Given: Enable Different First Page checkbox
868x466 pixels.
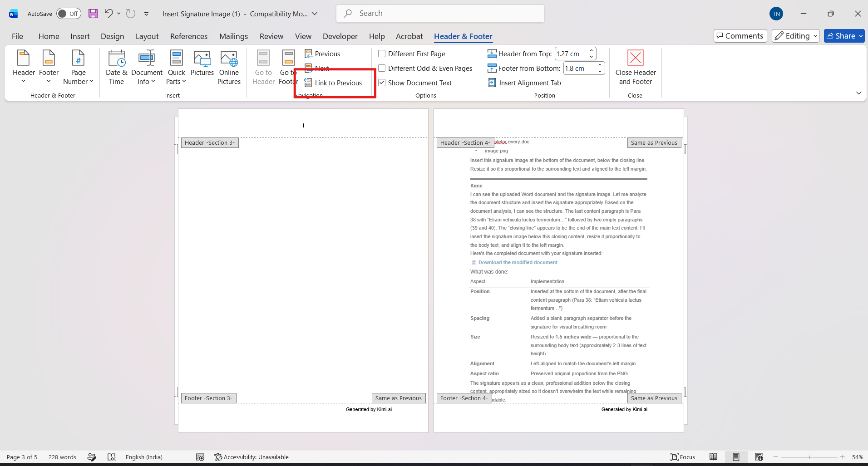Looking at the screenshot, I should point(382,54).
